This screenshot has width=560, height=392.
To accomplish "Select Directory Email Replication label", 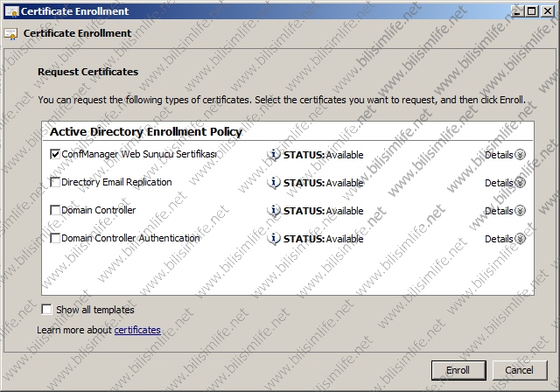I will (x=116, y=182).
